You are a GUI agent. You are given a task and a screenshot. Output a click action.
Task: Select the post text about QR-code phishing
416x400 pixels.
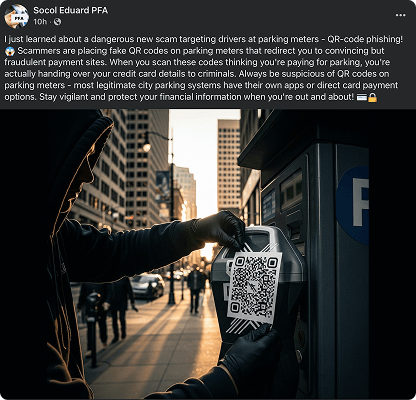click(x=204, y=68)
